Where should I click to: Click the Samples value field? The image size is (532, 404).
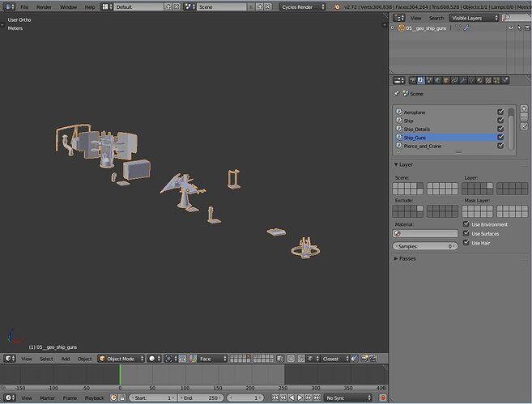point(425,246)
